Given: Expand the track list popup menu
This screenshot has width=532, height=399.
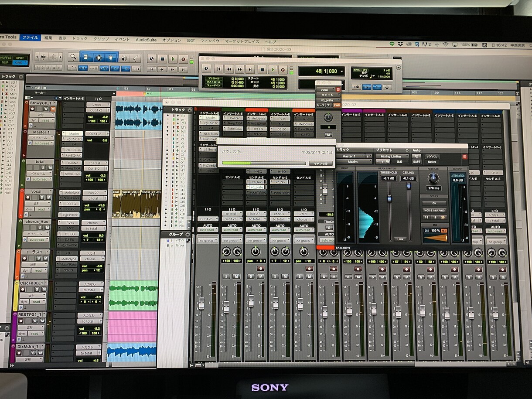Looking at the screenshot, I should point(21,77).
